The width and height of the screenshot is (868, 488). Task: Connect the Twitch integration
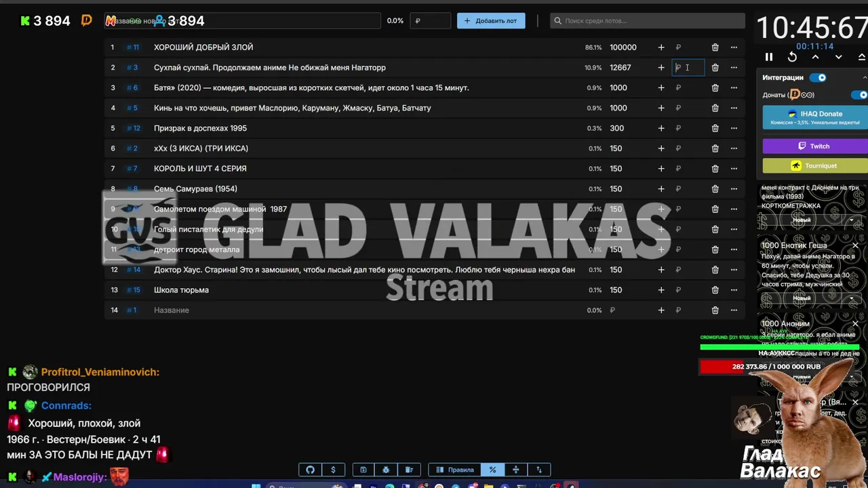[815, 146]
